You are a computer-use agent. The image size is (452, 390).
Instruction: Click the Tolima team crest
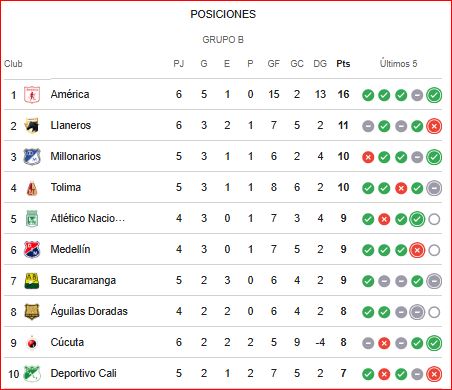coord(32,188)
